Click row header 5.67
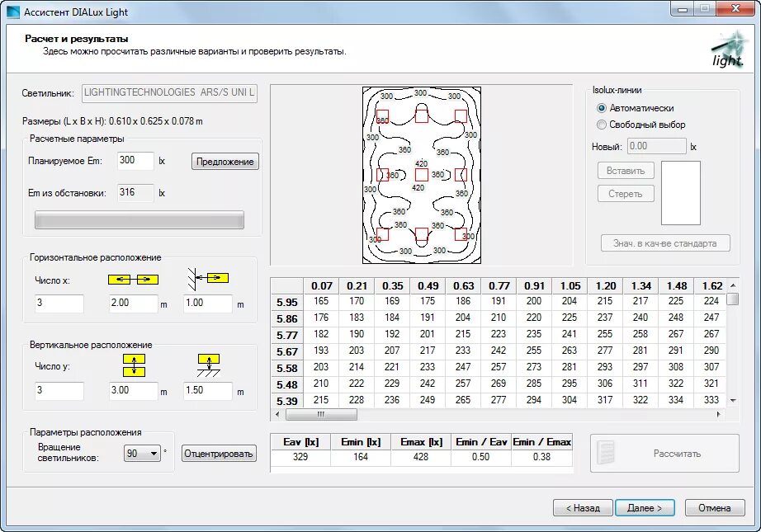Screen dimensions: 761x532 tap(287, 352)
